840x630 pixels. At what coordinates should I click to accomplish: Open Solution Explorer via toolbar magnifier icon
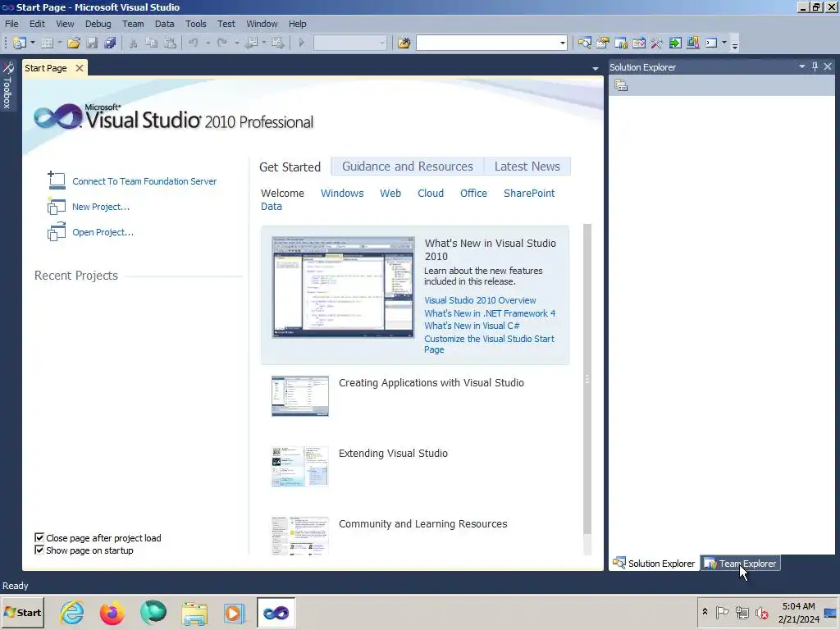point(584,43)
